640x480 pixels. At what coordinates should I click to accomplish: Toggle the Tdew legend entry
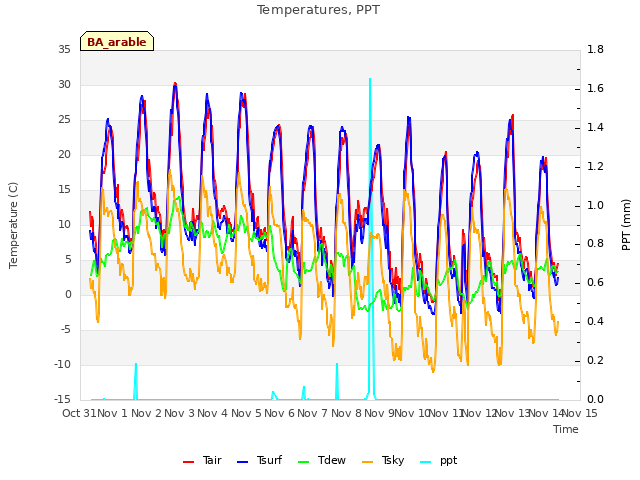[x=322, y=461]
